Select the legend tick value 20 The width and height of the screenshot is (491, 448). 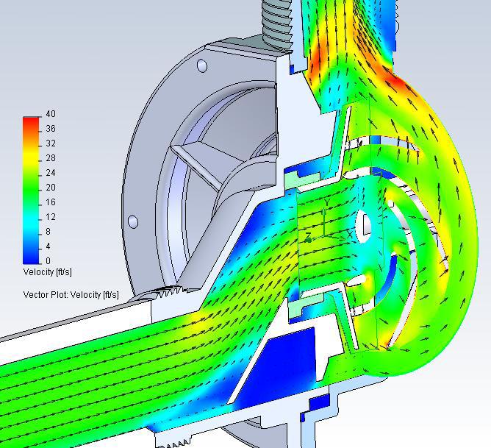(51, 188)
